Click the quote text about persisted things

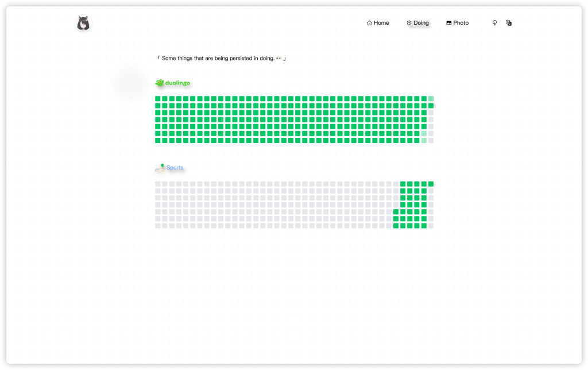[221, 59]
